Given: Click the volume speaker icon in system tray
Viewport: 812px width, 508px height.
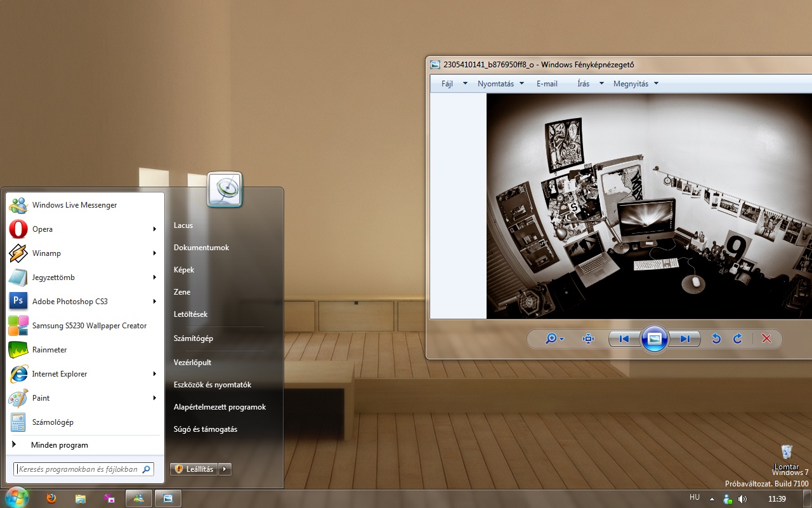Looking at the screenshot, I should pyautogui.click(x=742, y=499).
